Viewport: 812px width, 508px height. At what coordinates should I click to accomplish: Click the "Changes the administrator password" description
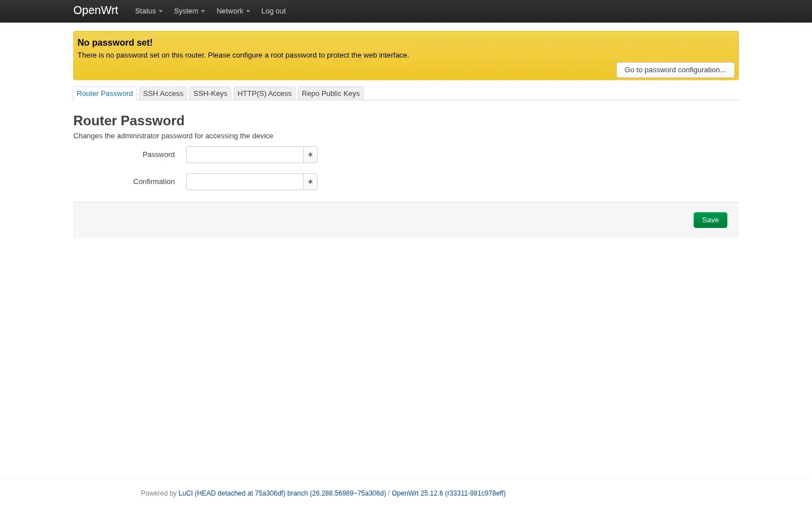(173, 136)
